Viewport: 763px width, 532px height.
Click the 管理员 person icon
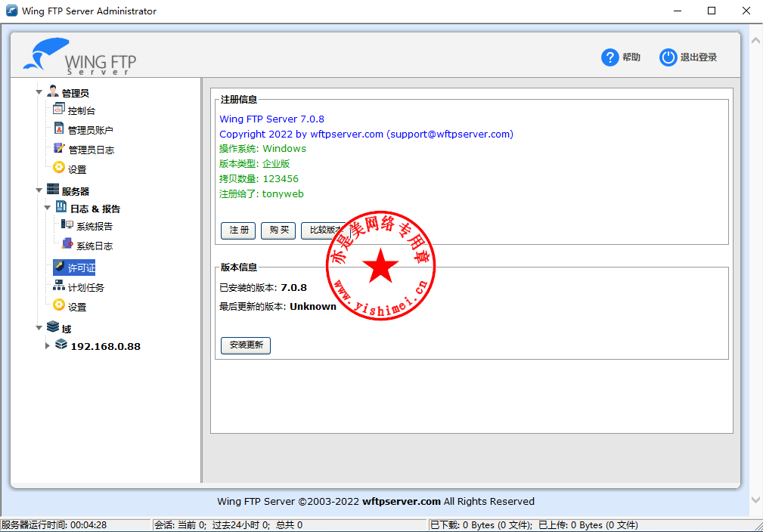pos(52,91)
